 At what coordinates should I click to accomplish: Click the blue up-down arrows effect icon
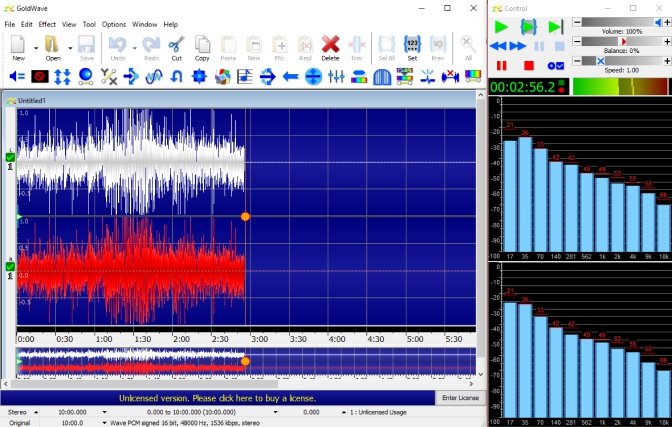click(63, 77)
